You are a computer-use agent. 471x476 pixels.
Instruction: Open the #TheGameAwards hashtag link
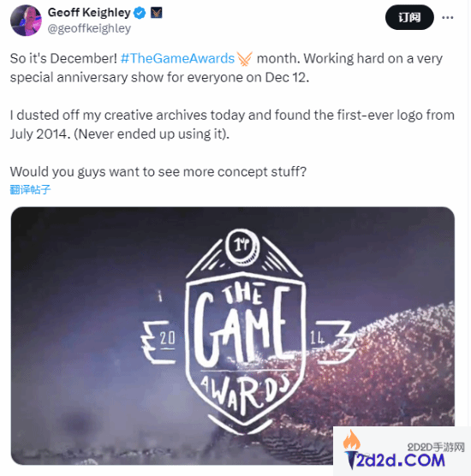(x=177, y=58)
